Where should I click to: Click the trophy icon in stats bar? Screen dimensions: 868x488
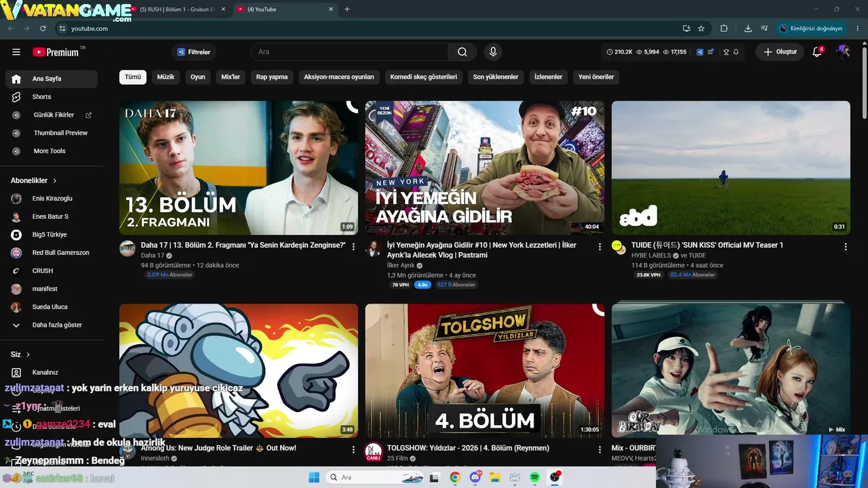726,52
